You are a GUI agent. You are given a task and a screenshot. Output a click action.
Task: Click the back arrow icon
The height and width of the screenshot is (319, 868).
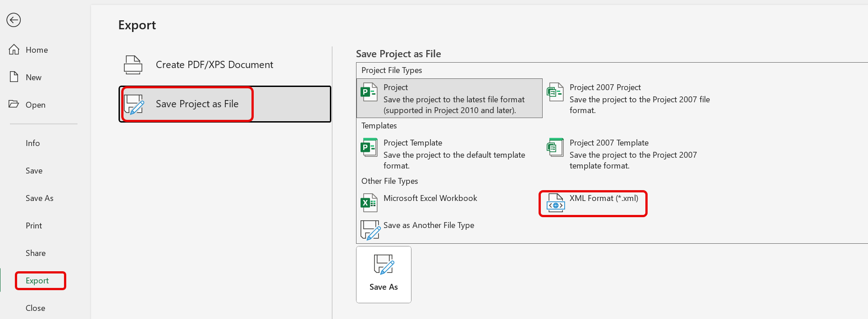(14, 20)
